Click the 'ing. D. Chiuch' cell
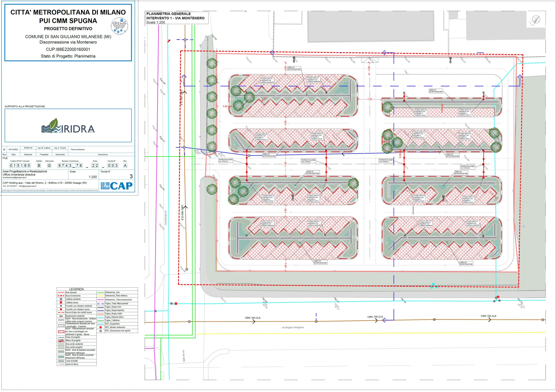556x392 pixels. 60,148
